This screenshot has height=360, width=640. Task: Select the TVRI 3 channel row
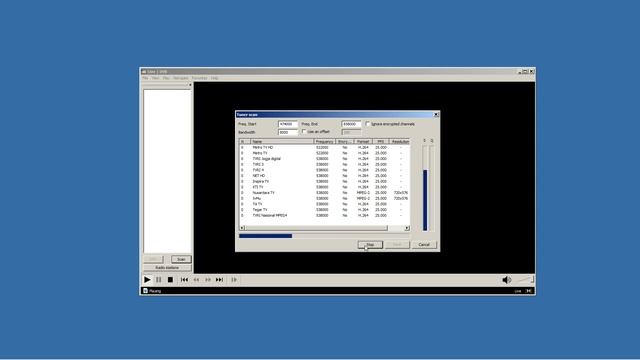click(324, 164)
